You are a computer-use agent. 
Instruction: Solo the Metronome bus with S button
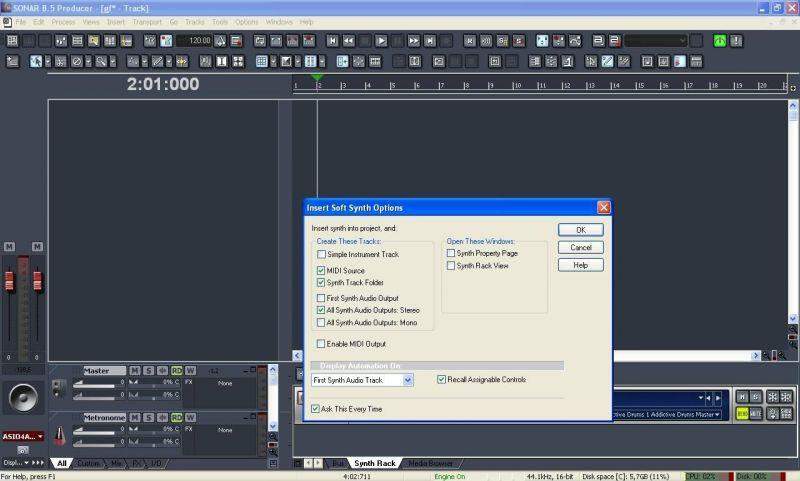(x=148, y=417)
